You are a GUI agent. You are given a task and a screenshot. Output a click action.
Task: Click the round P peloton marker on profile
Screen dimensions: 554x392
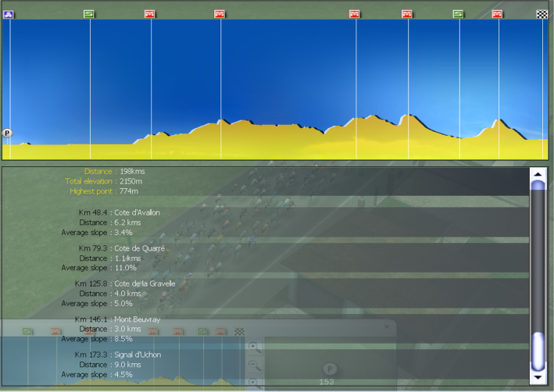click(x=8, y=134)
